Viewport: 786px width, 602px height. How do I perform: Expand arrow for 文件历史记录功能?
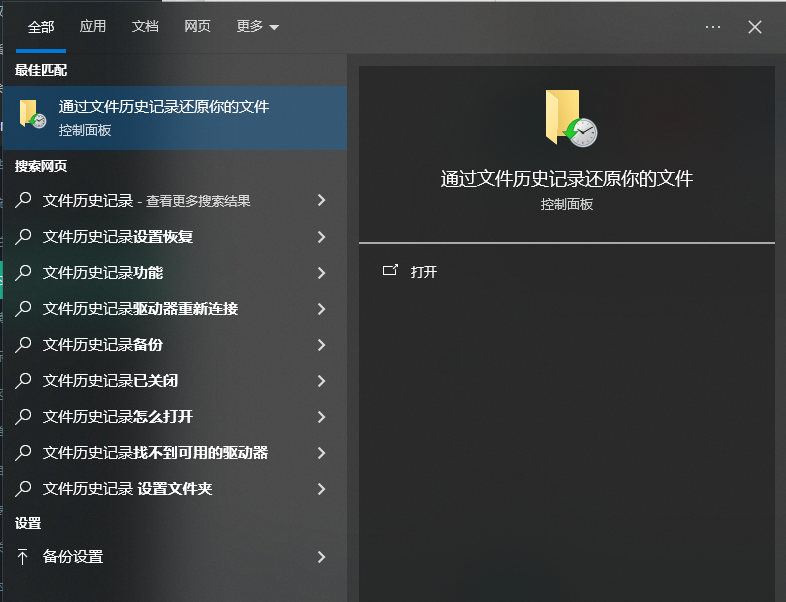tap(321, 273)
